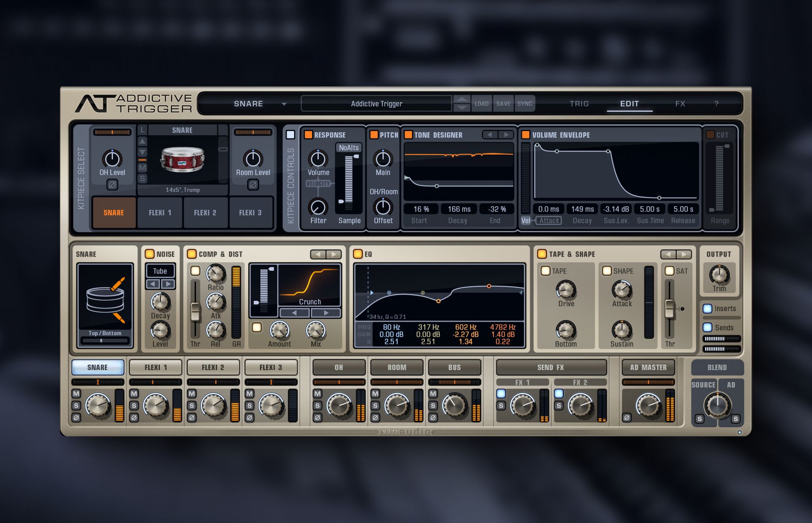Toggle the COMP & DIST section
The width and height of the screenshot is (812, 523).
(x=192, y=253)
